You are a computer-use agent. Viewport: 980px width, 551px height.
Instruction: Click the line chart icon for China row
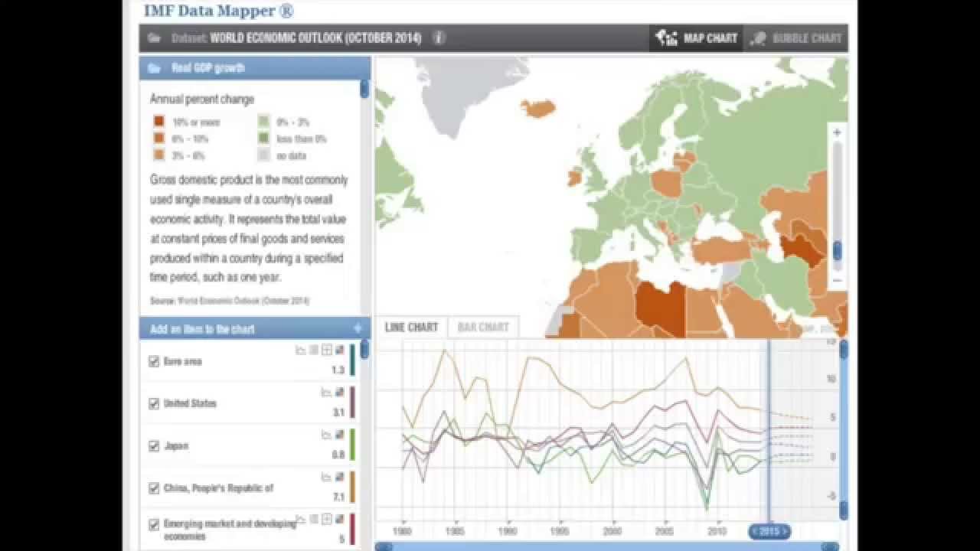[x=327, y=476]
